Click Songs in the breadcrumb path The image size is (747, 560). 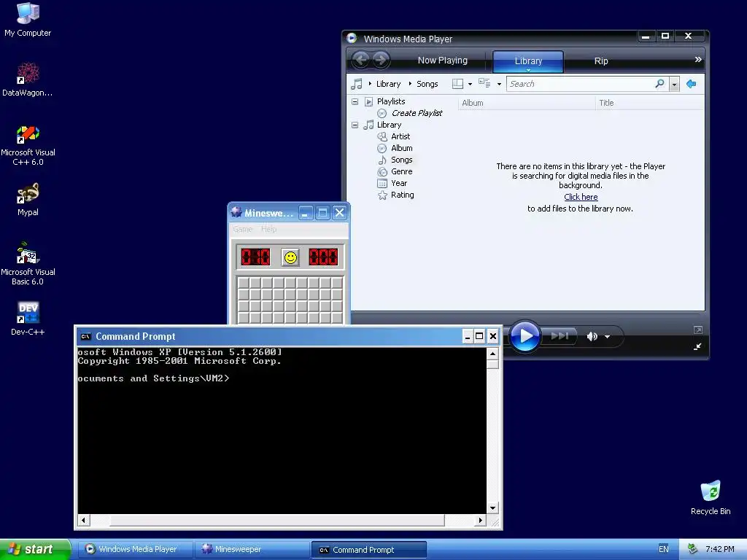pos(427,84)
